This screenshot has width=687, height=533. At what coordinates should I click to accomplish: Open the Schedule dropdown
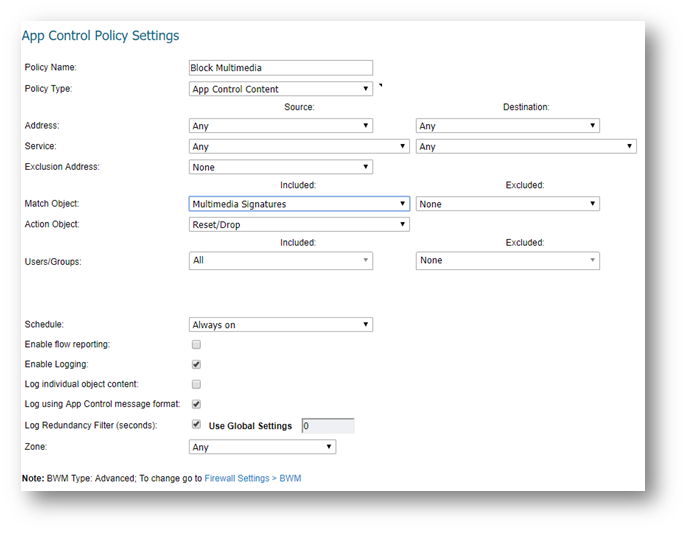coord(280,325)
